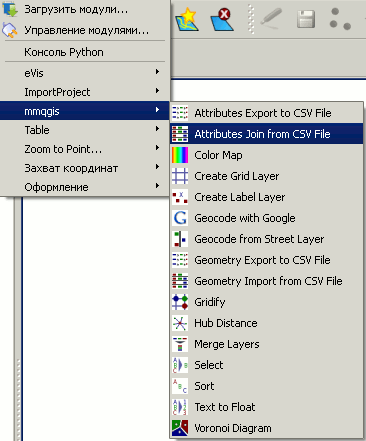Image resolution: width=366 pixels, height=441 pixels.
Task: Click the Hub Distance icon
Action: [180, 323]
